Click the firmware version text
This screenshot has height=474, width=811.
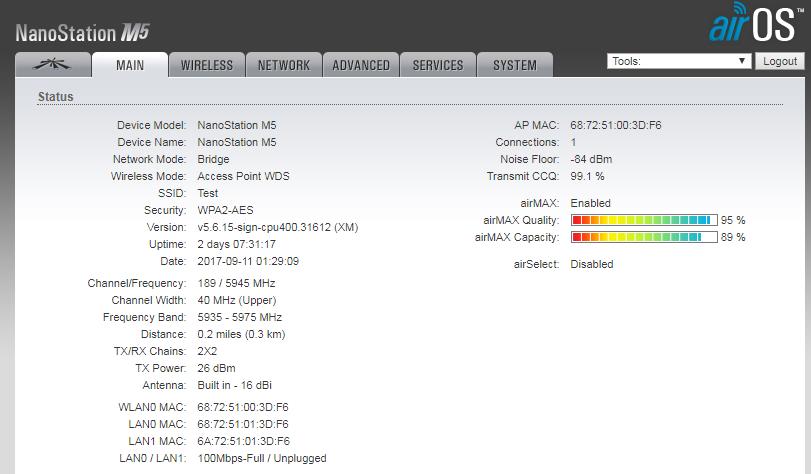click(277, 228)
